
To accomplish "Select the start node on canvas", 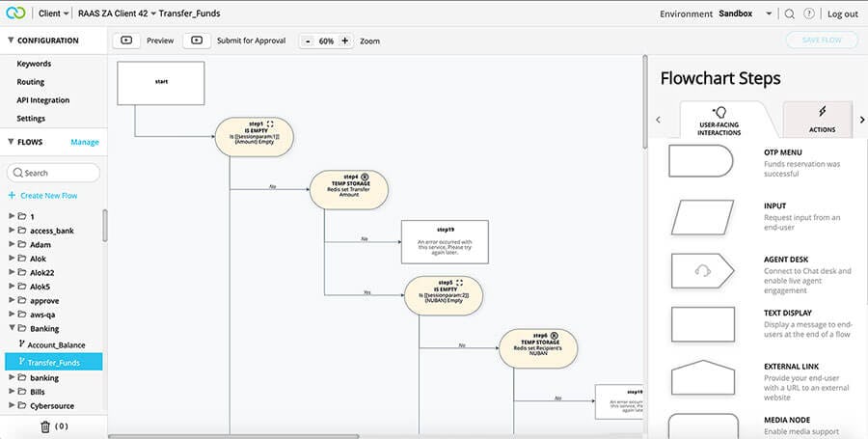I will pos(160,83).
